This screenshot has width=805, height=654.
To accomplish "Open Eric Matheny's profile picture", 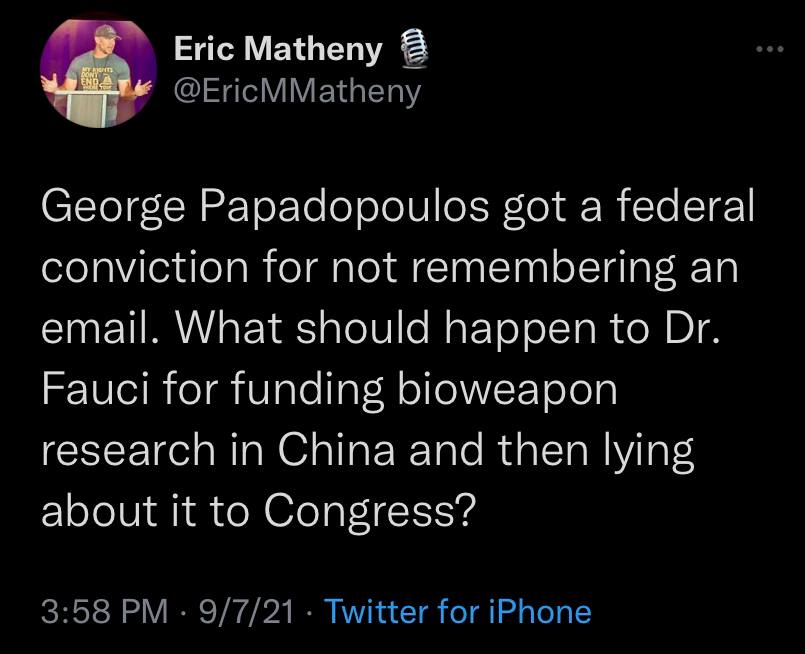I will tap(98, 74).
